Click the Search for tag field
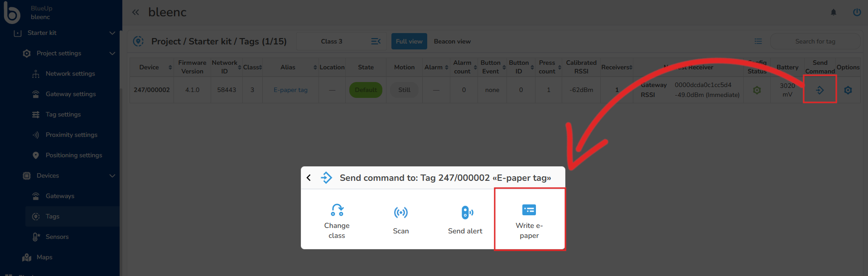Viewport: 868px width, 276px height. 815,41
